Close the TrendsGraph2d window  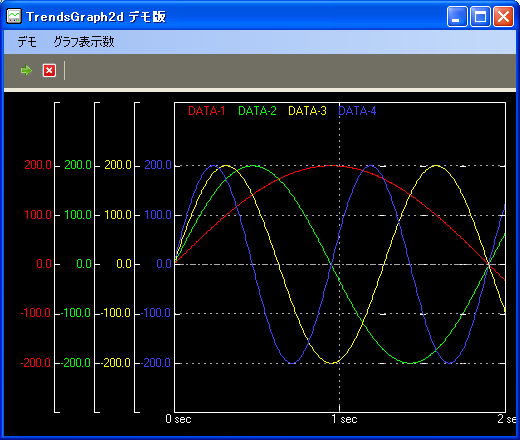click(x=503, y=16)
